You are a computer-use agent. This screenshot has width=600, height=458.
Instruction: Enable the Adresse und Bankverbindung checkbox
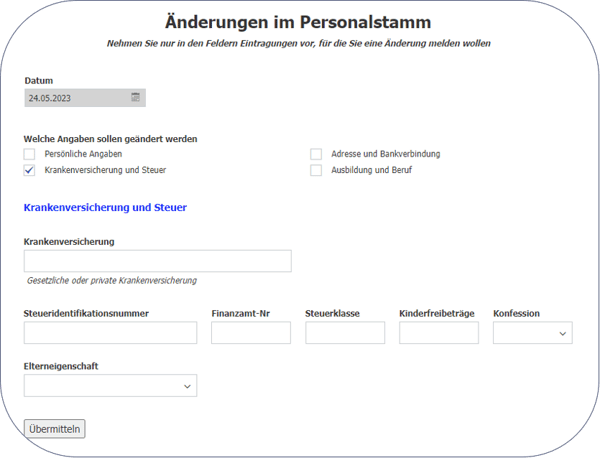(x=316, y=154)
